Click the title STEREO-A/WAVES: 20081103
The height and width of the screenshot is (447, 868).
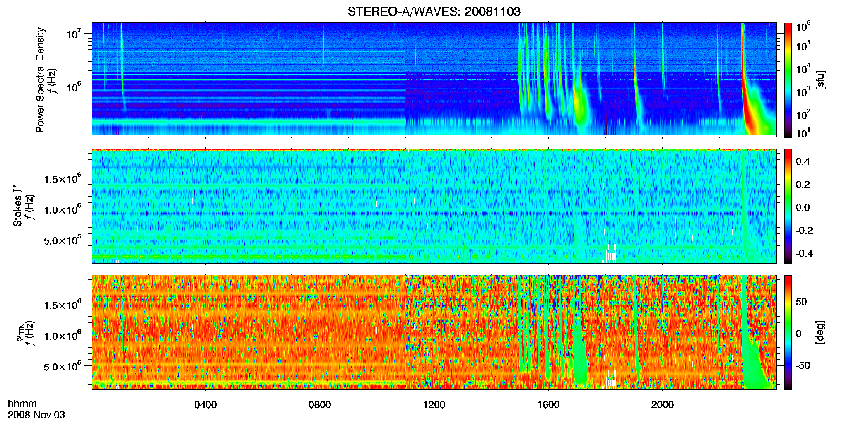pos(434,12)
